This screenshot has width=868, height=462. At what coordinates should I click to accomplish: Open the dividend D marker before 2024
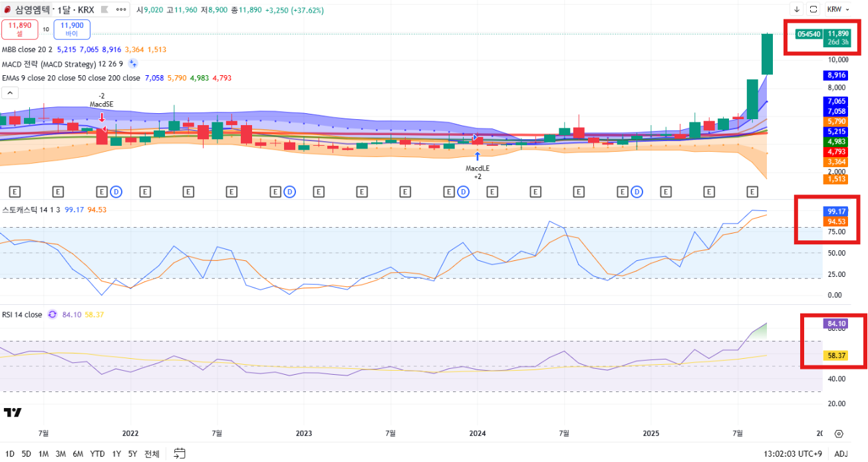(463, 192)
